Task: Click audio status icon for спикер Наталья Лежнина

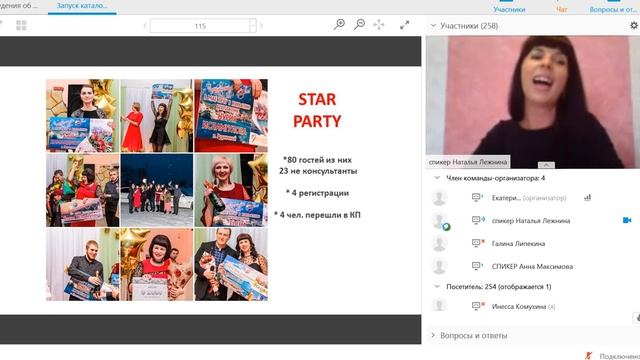Action: 478,220
